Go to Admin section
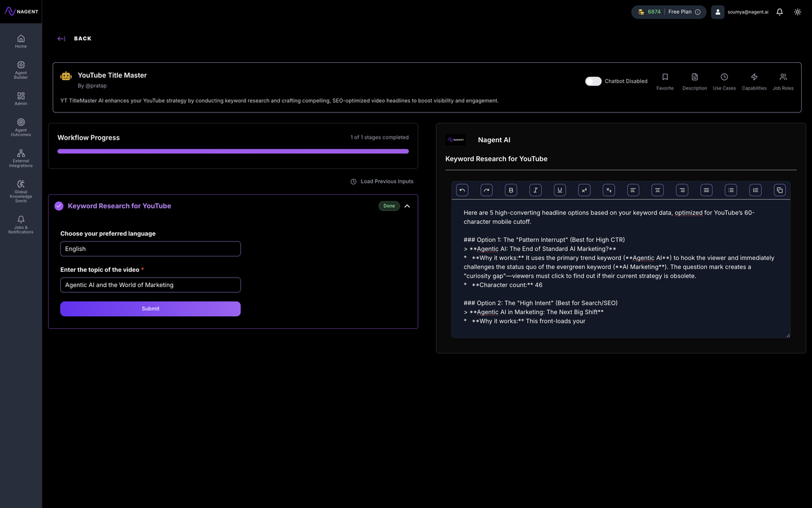The image size is (812, 508). pos(21,98)
